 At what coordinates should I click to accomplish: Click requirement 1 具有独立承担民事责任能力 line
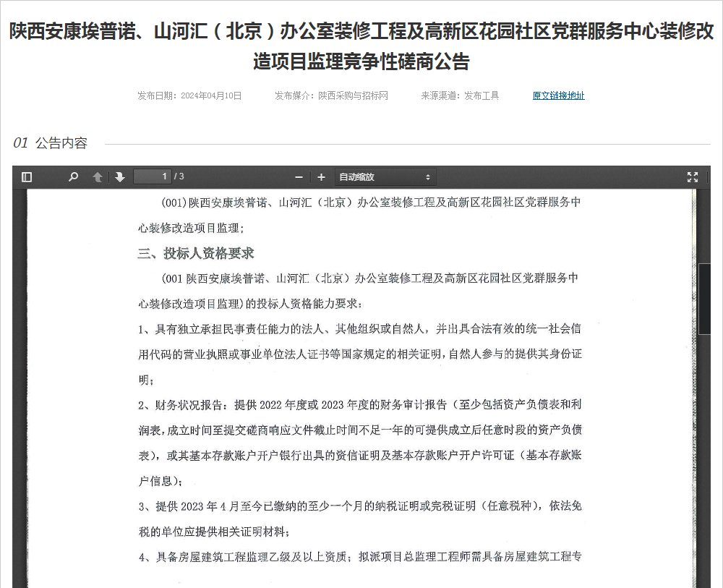359,329
